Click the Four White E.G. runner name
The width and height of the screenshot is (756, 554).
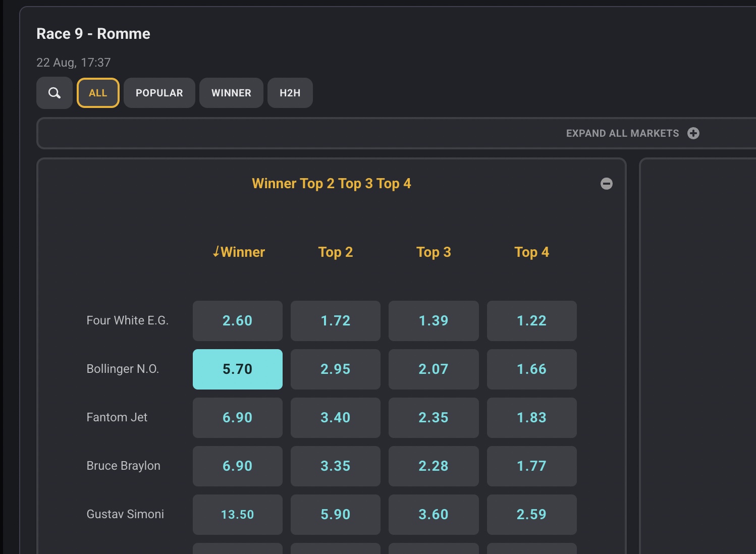point(128,320)
